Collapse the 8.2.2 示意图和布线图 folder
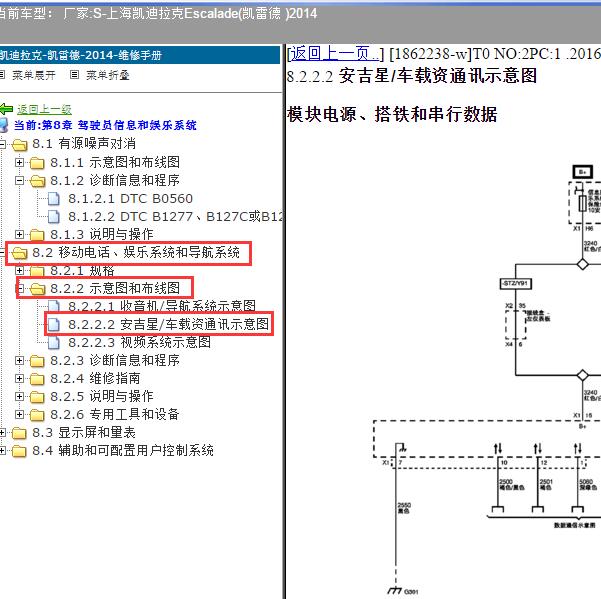The image size is (601, 599). click(20, 288)
